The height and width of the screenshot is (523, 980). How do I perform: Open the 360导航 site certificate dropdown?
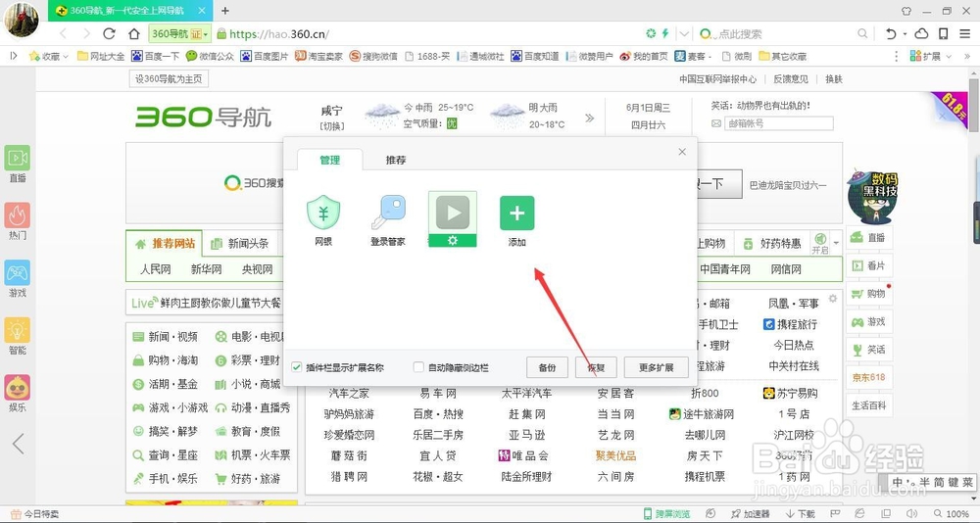pyautogui.click(x=180, y=33)
